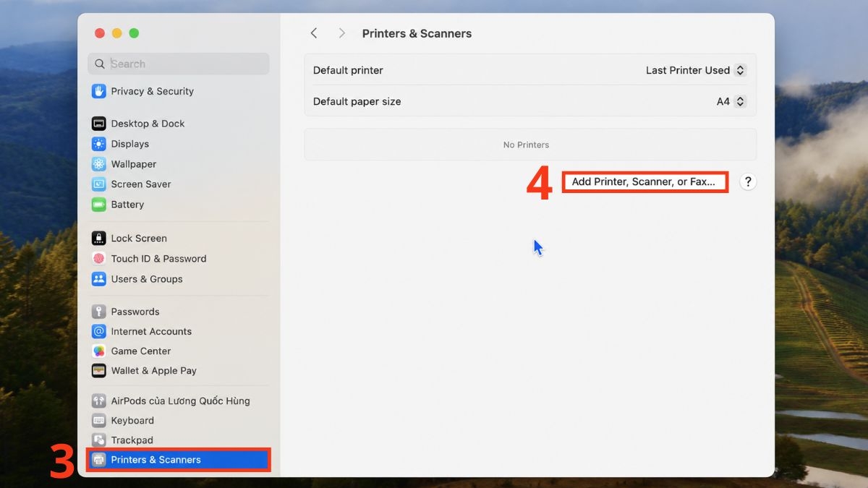Click the Users & Groups icon

(99, 278)
